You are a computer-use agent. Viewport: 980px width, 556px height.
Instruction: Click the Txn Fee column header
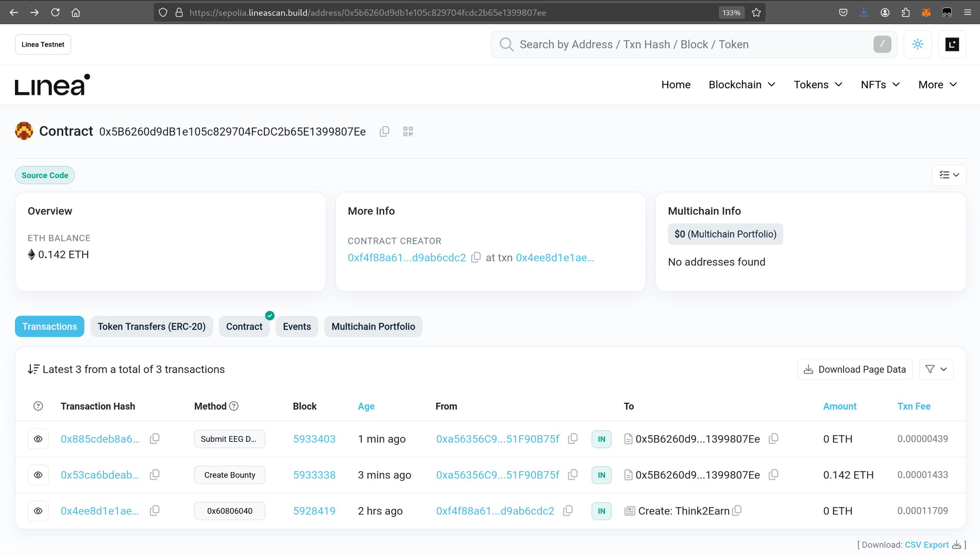tap(914, 406)
